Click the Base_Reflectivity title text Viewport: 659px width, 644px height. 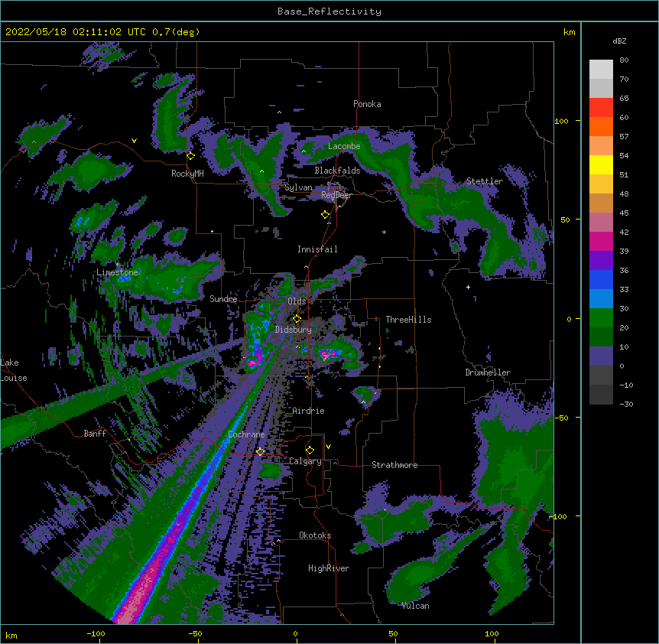[329, 11]
